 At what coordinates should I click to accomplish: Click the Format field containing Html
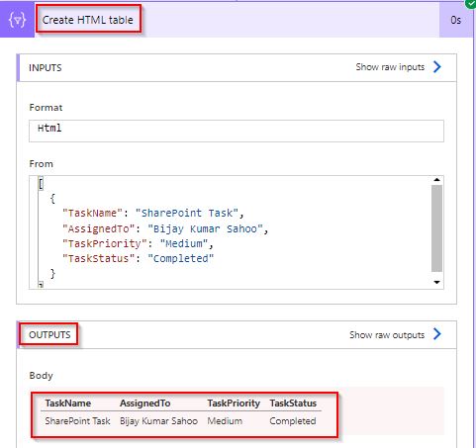tap(237, 131)
